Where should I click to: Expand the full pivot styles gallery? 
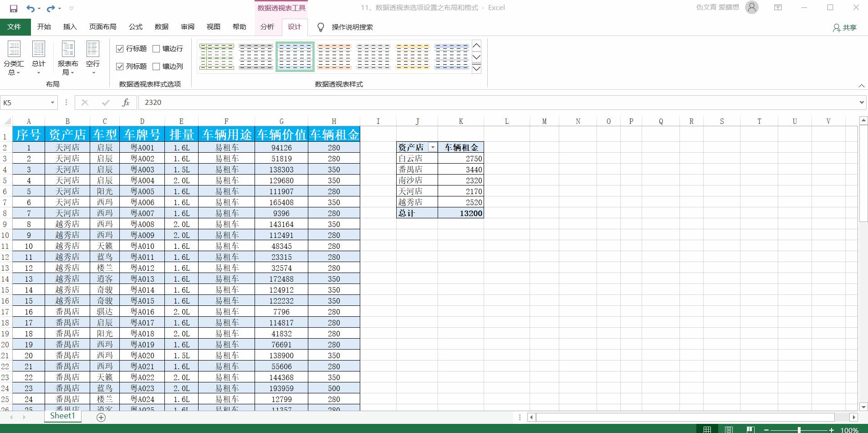click(x=477, y=68)
